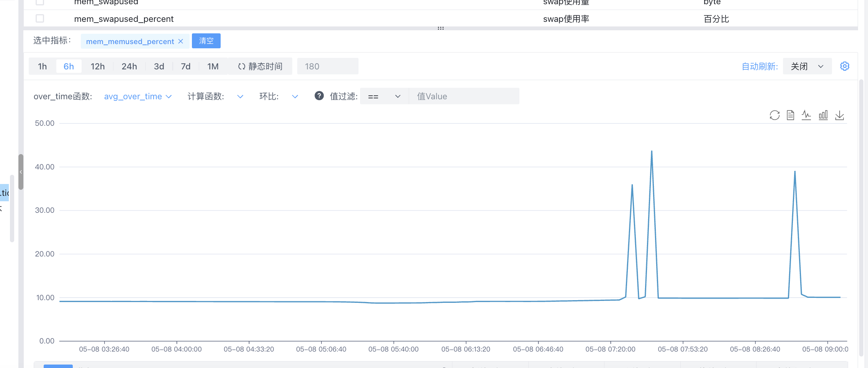The height and width of the screenshot is (368, 868).
Task: Select the 7d time range
Action: point(186,66)
